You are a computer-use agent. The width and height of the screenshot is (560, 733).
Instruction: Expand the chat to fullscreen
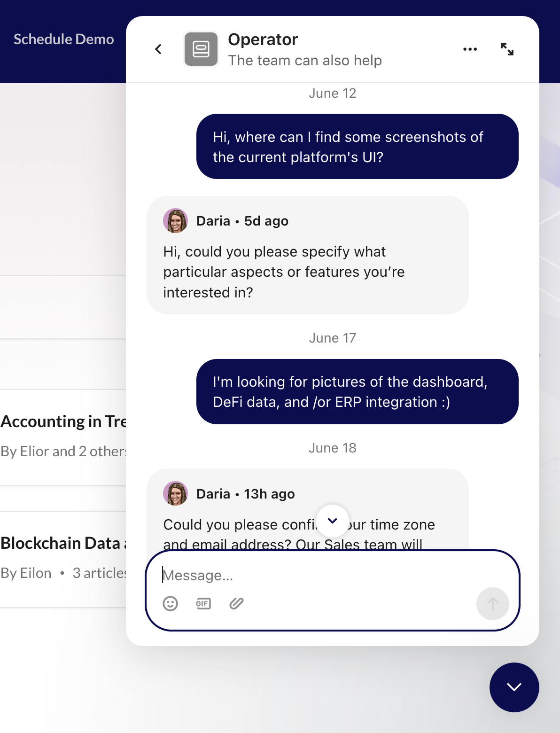pos(507,48)
